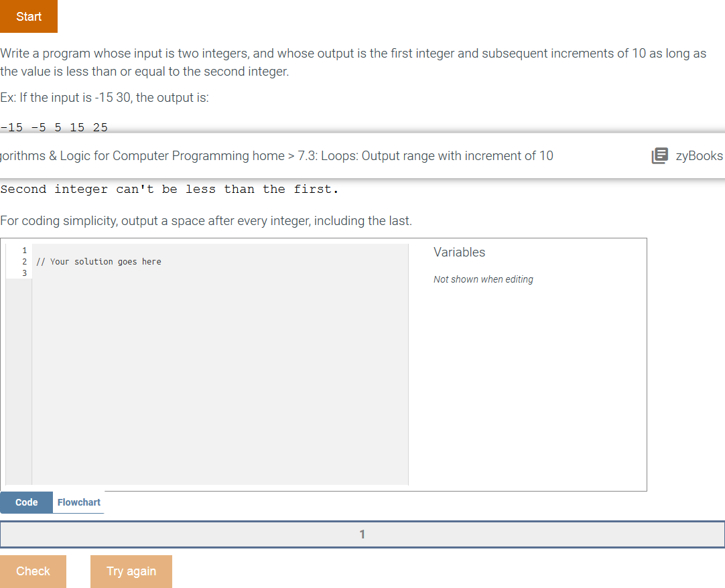The height and width of the screenshot is (588, 725).
Task: Click the solution comment on line 2
Action: (98, 261)
